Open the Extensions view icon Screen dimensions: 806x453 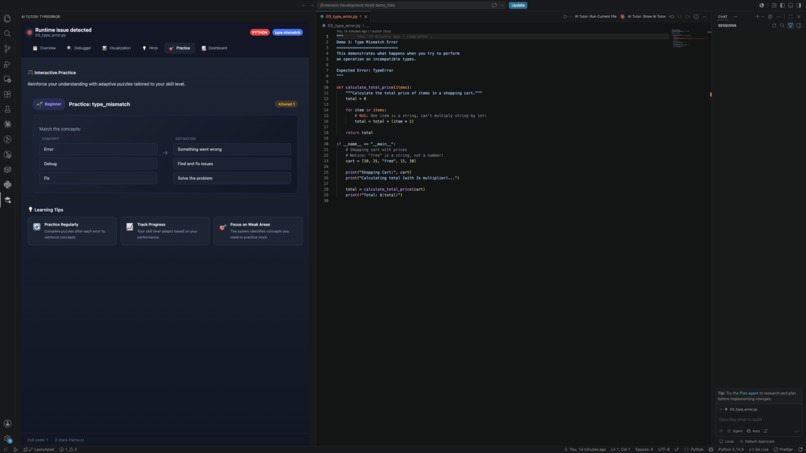(7, 94)
